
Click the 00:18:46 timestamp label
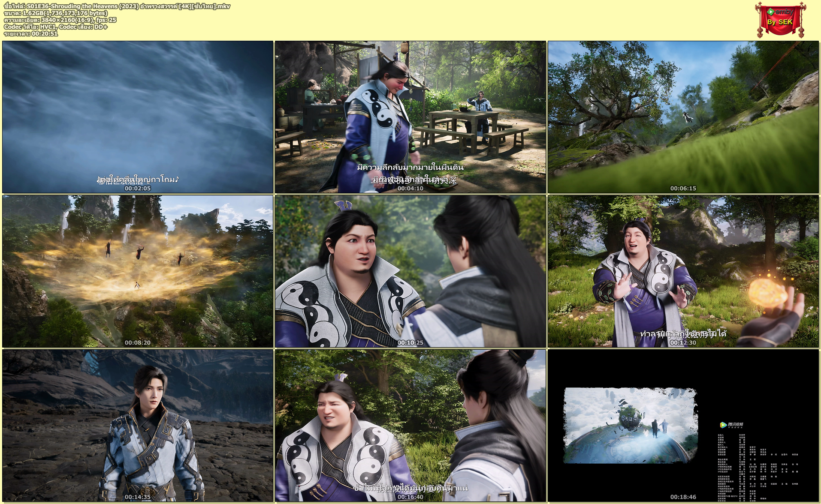point(683,497)
